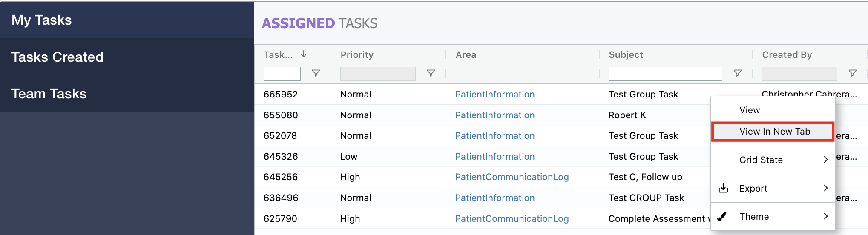Select View In New Tab menu item
868x235 pixels.
click(x=774, y=132)
